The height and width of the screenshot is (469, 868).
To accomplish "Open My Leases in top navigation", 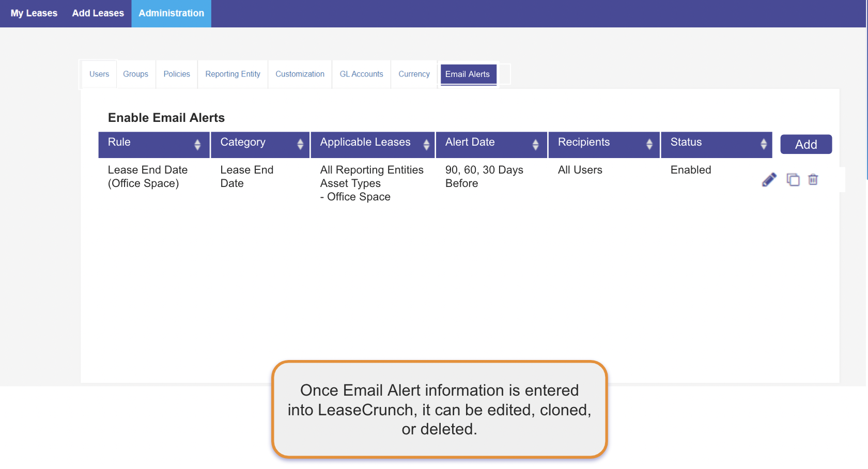I will [x=34, y=13].
